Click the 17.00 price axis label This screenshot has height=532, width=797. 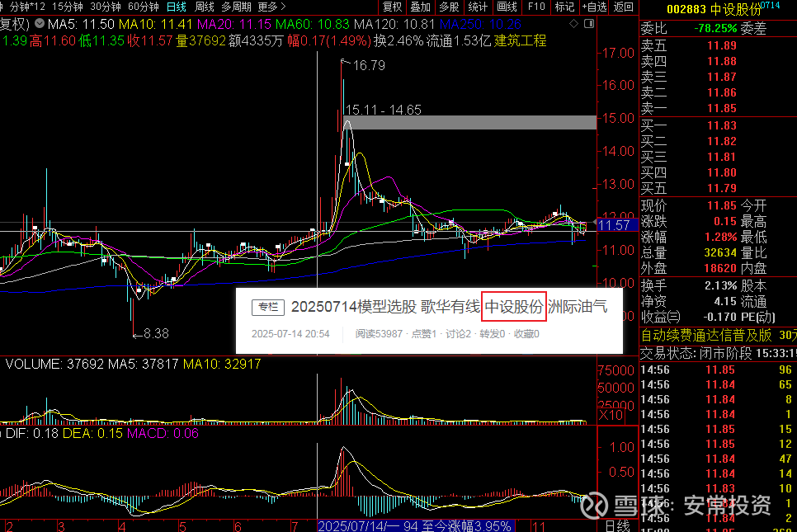click(x=618, y=53)
